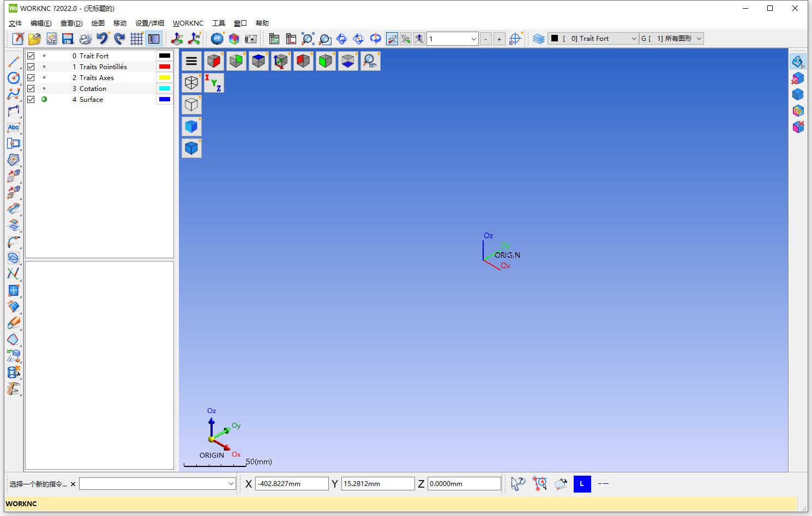The width and height of the screenshot is (812, 516).
Task: Select the circle drawing tool
Action: coord(14,78)
